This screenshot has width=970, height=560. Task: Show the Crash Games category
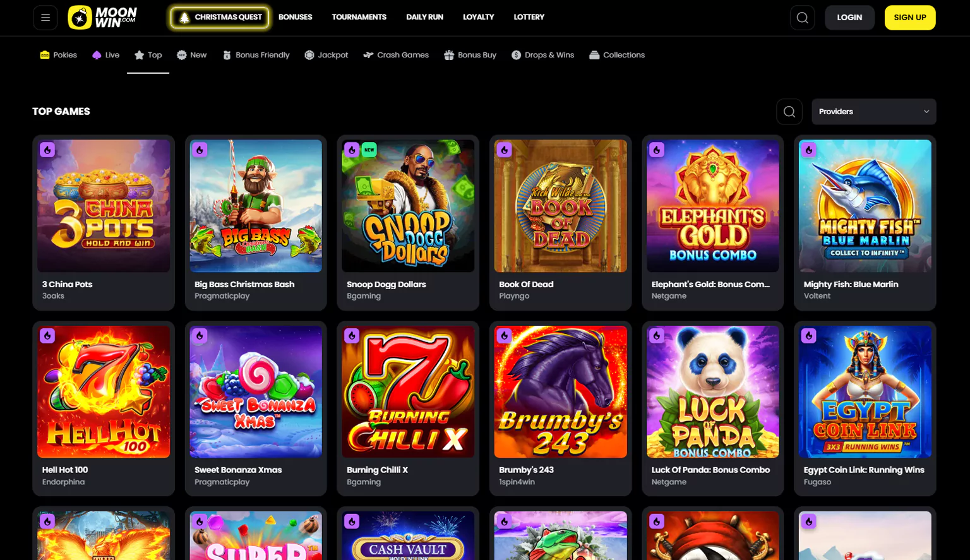click(x=396, y=55)
